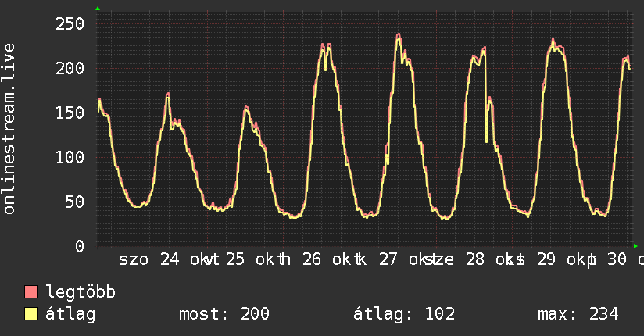Screen dimensions: 644x336
Task: Click the 150 y-axis label
Action: [x=70, y=113]
